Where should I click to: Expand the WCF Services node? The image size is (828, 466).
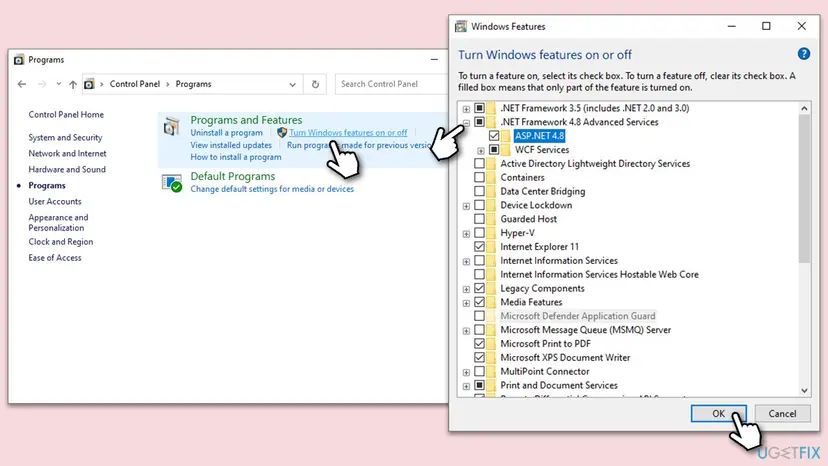click(x=481, y=151)
